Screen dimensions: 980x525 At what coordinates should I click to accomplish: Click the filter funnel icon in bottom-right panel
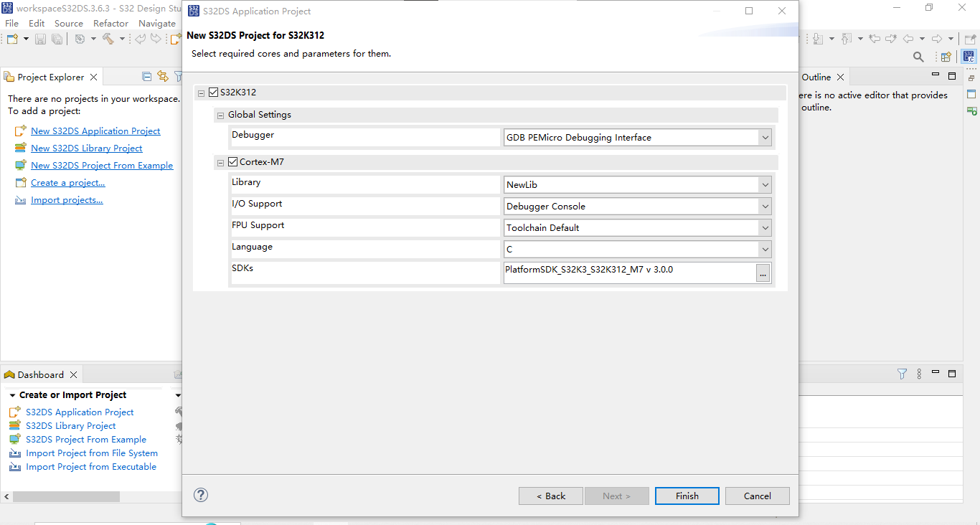[903, 374]
